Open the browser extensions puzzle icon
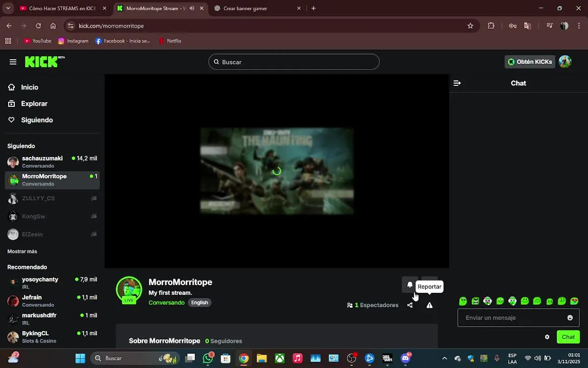Viewport: 588px width, 368px height. [x=491, y=26]
